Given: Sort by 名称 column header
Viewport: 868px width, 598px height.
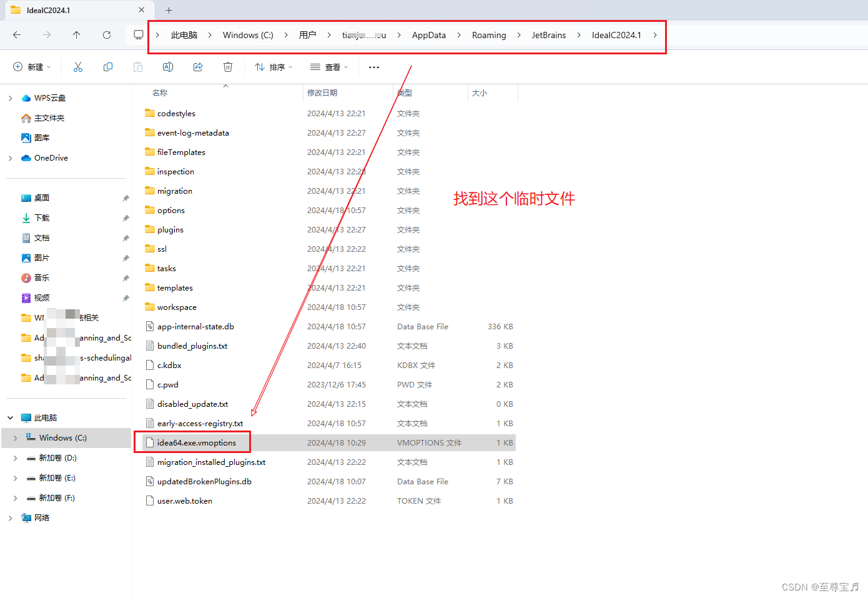Looking at the screenshot, I should tap(160, 92).
